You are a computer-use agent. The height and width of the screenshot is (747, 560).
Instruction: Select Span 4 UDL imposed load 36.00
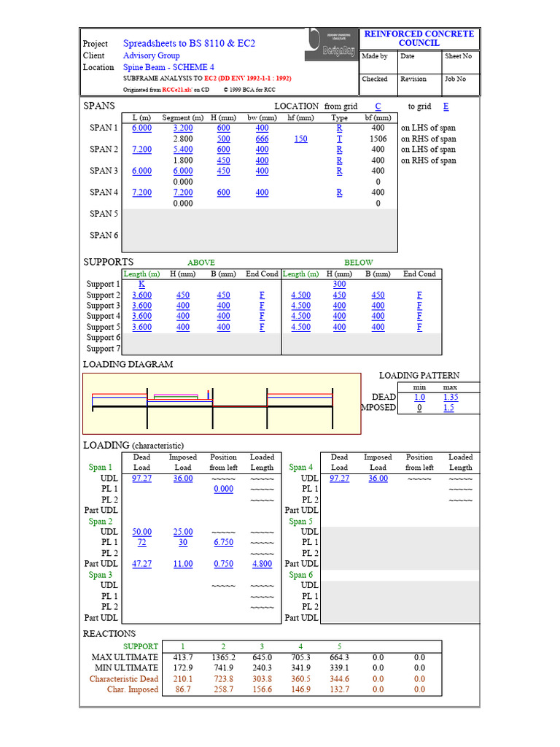378,479
